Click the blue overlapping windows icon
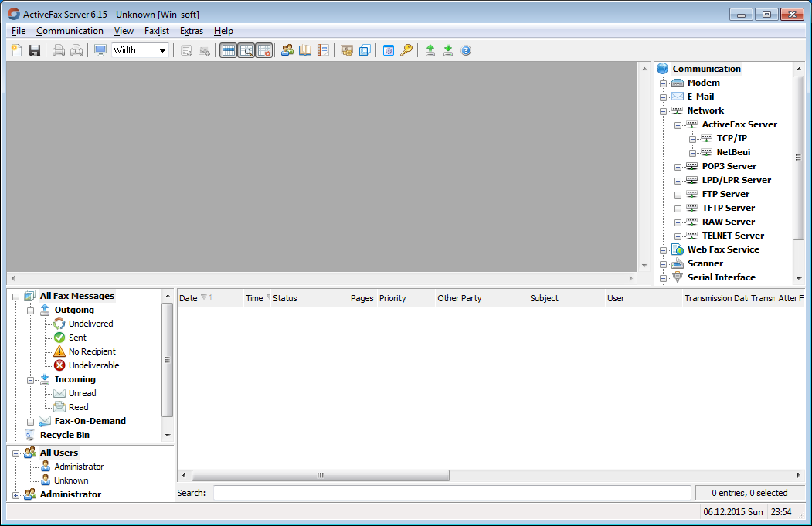Viewport: 812px width, 526px height. click(365, 50)
